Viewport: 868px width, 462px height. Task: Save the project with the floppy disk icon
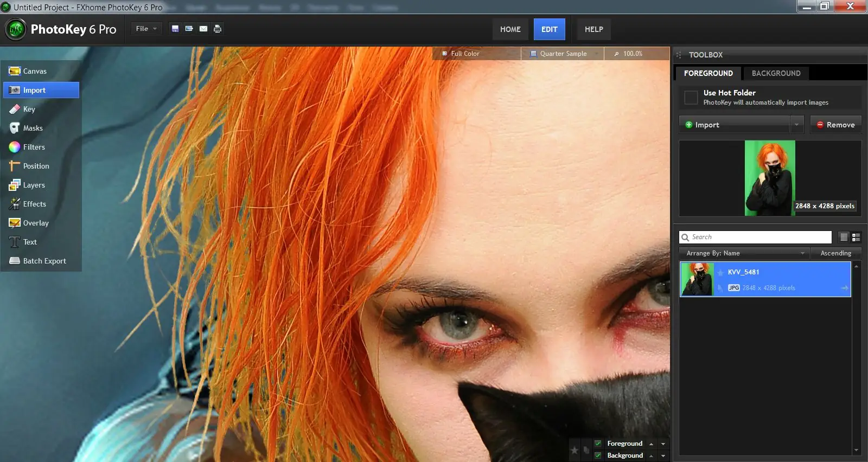[175, 29]
